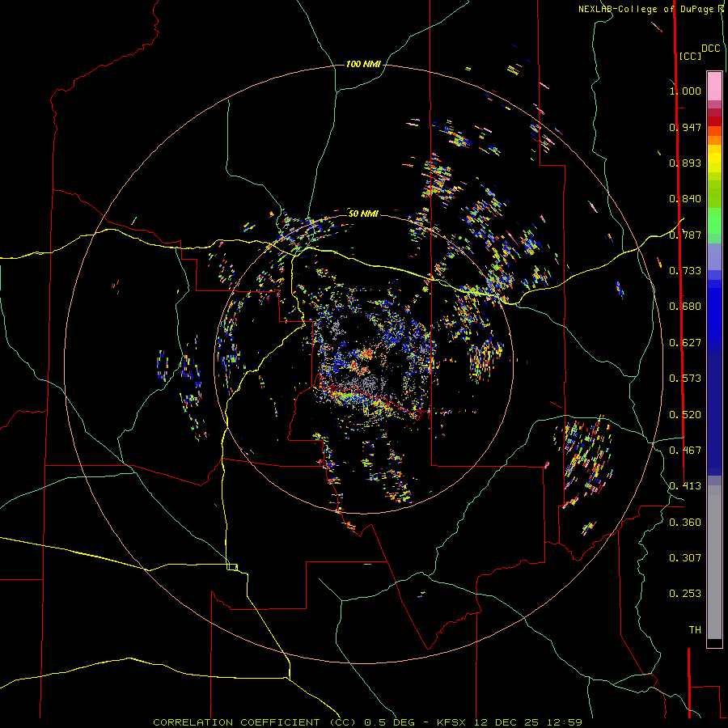Click the "12 DEC 25 12:59" timestamp
Viewport: 728px width, 728px height.
coord(528,722)
